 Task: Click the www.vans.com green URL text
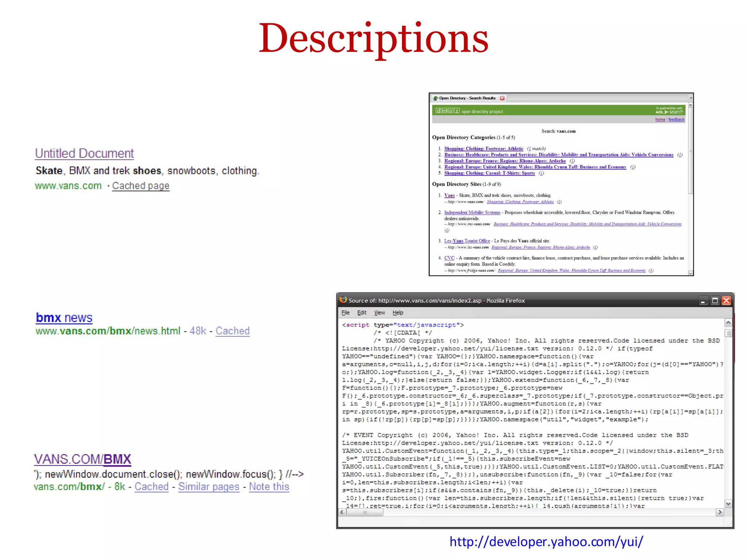pos(68,186)
